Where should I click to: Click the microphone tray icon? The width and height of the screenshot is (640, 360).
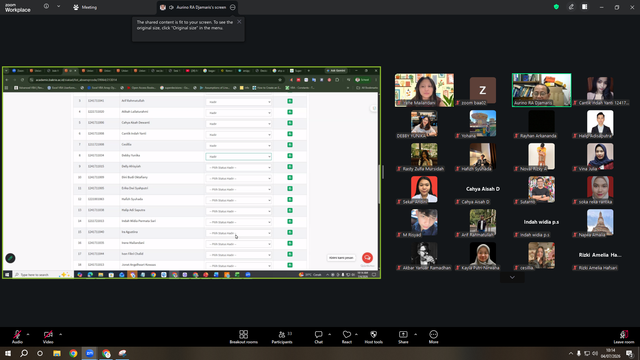(579, 353)
